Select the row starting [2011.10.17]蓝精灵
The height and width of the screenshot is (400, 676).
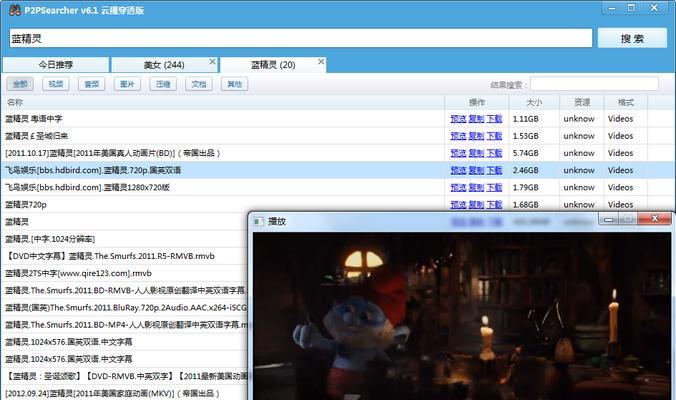(338, 153)
